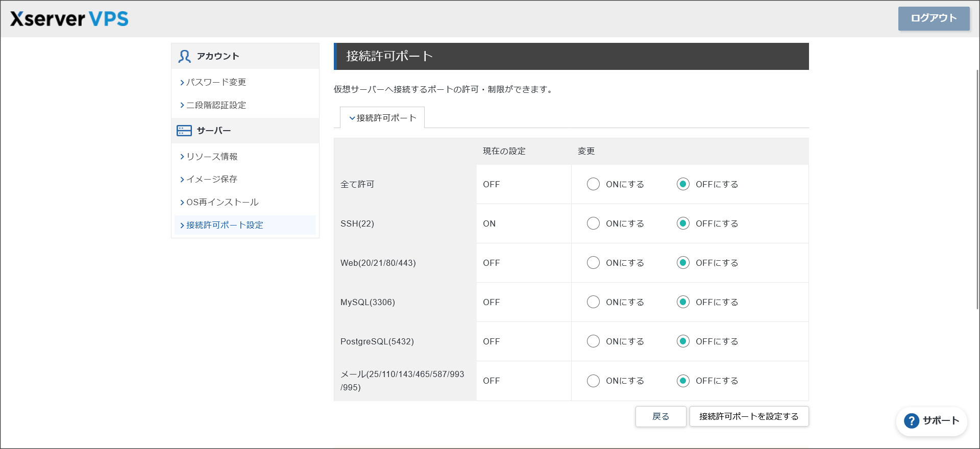Click the サーバー section header

point(245,131)
